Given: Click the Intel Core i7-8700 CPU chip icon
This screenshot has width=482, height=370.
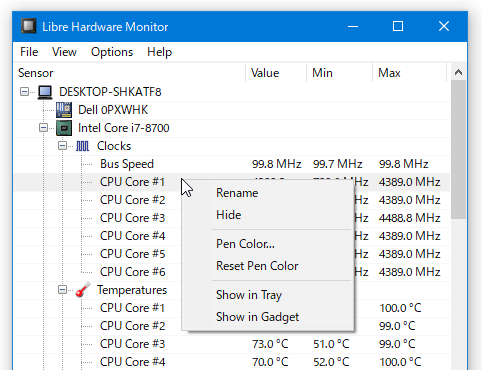Looking at the screenshot, I should pos(64,128).
